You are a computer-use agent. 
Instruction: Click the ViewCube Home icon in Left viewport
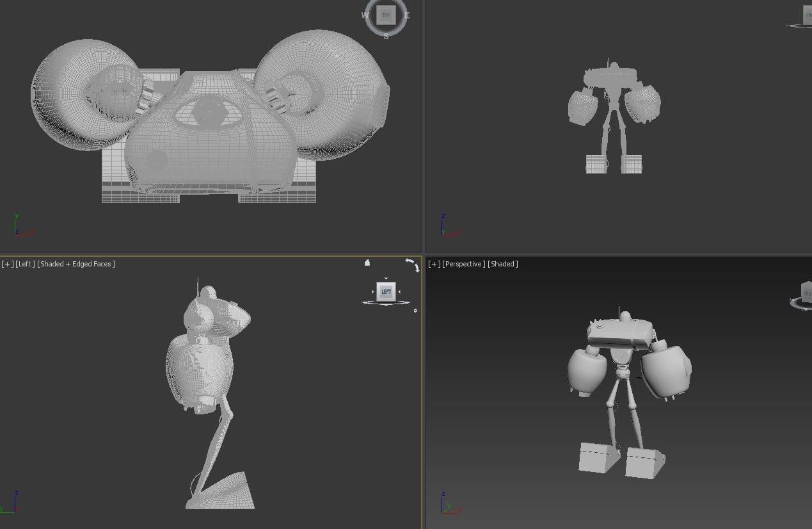click(x=367, y=263)
